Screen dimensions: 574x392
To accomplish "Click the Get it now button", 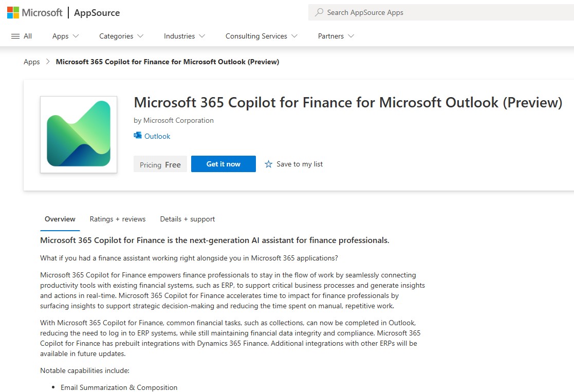I will pos(224,164).
